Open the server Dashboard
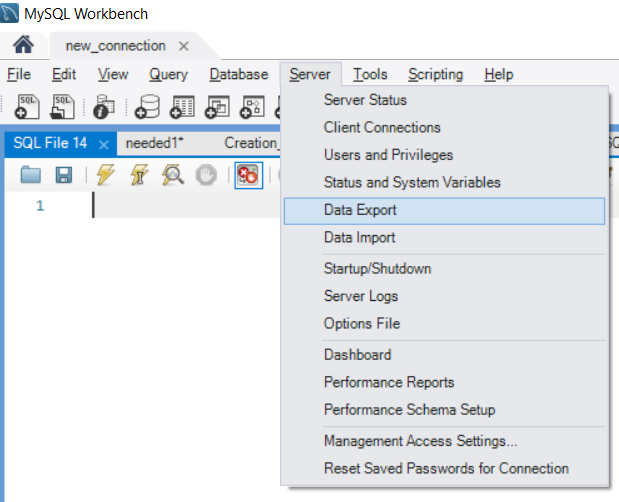Viewport: 619px width, 502px height. [444, 354]
